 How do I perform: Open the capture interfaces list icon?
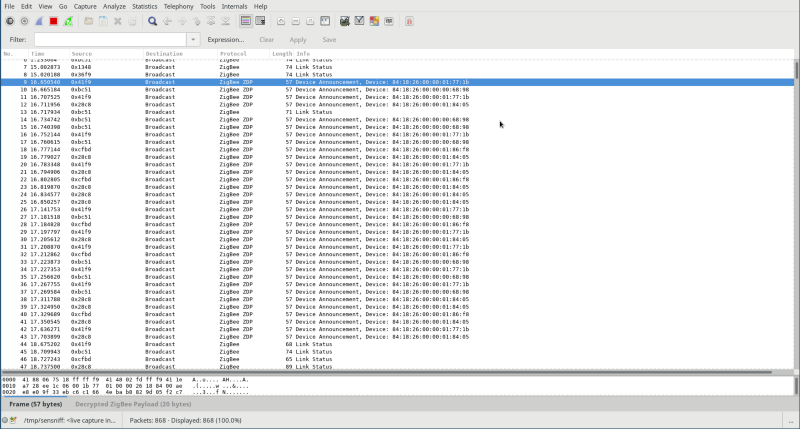10,20
